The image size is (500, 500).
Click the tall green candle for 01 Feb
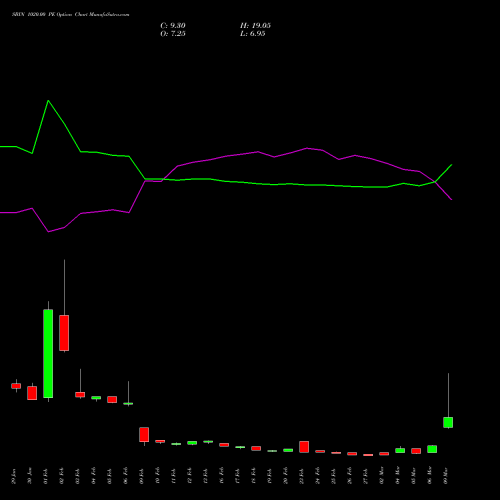48,354
